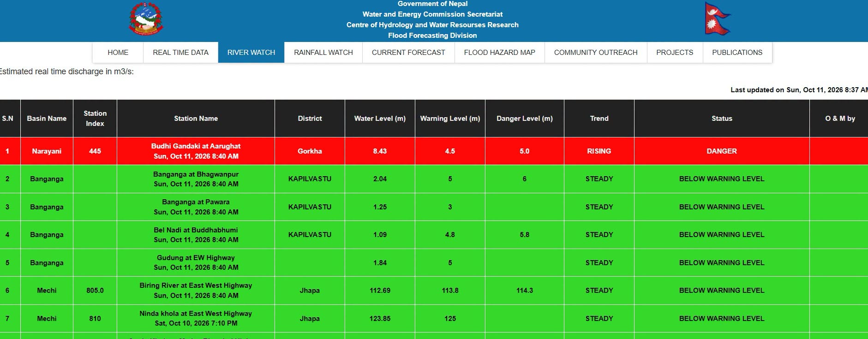Image resolution: width=868 pixels, height=339 pixels.
Task: Click the Trend column header
Action: tap(599, 119)
